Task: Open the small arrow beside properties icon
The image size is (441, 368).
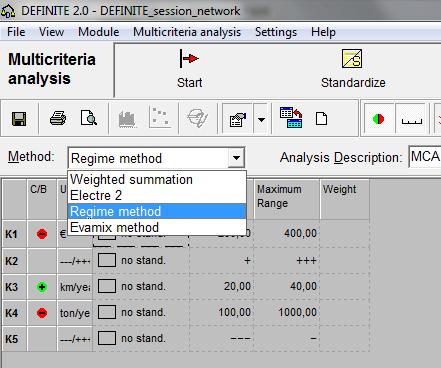Action: 262,119
